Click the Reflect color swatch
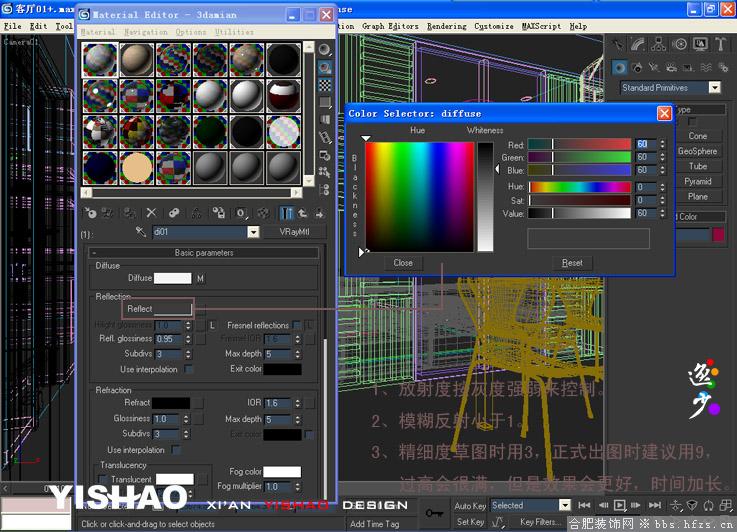 click(172, 309)
